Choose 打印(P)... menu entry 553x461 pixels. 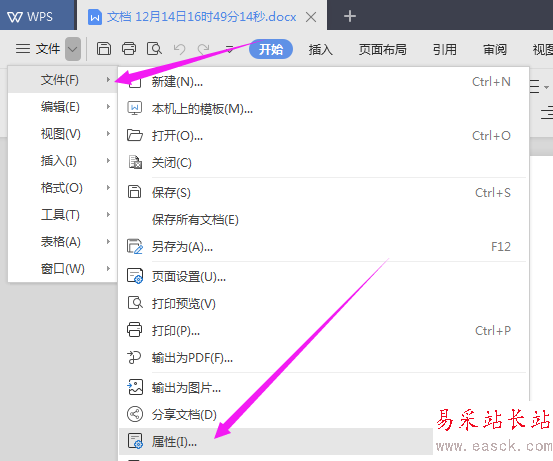324,330
